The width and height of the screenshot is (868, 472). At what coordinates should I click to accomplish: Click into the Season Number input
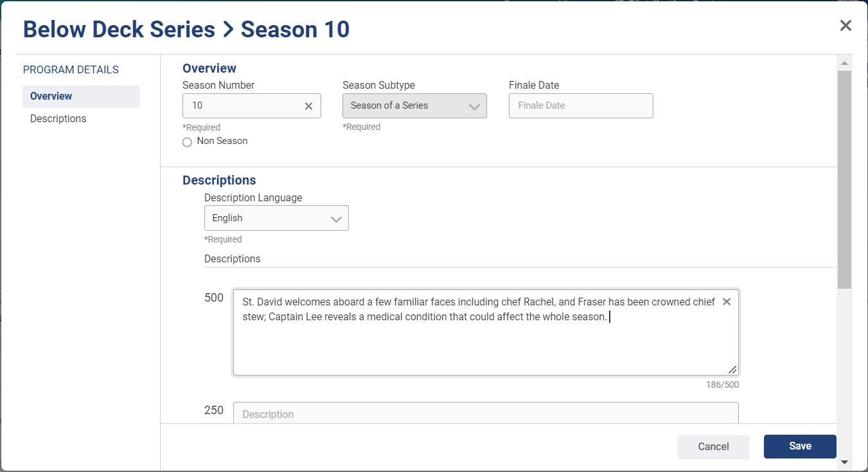pos(244,106)
